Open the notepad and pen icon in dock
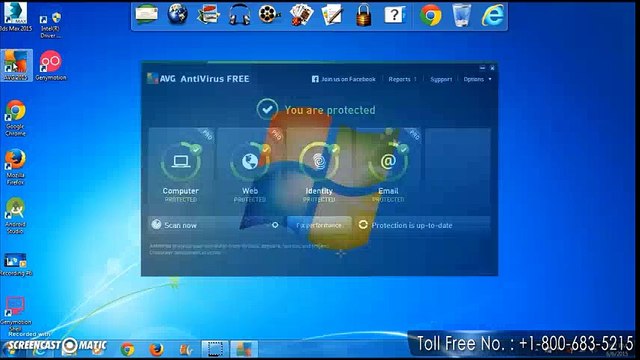The width and height of the screenshot is (640, 360). 332,15
